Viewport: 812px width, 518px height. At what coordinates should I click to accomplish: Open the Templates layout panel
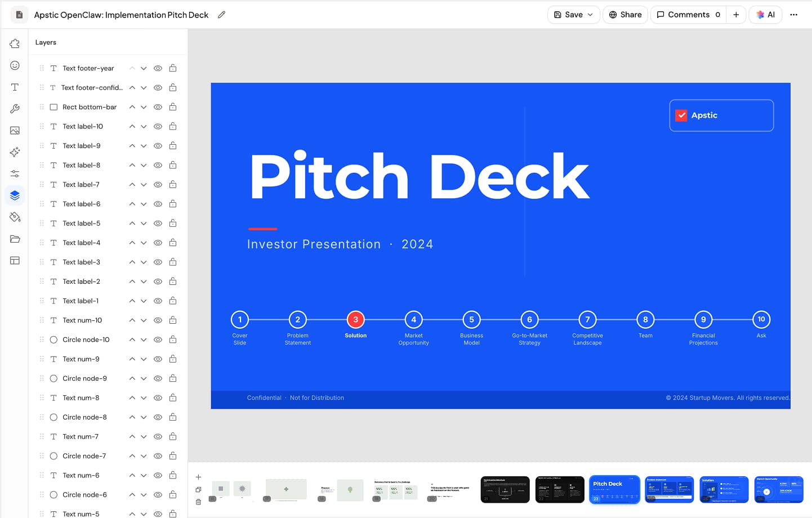14,260
